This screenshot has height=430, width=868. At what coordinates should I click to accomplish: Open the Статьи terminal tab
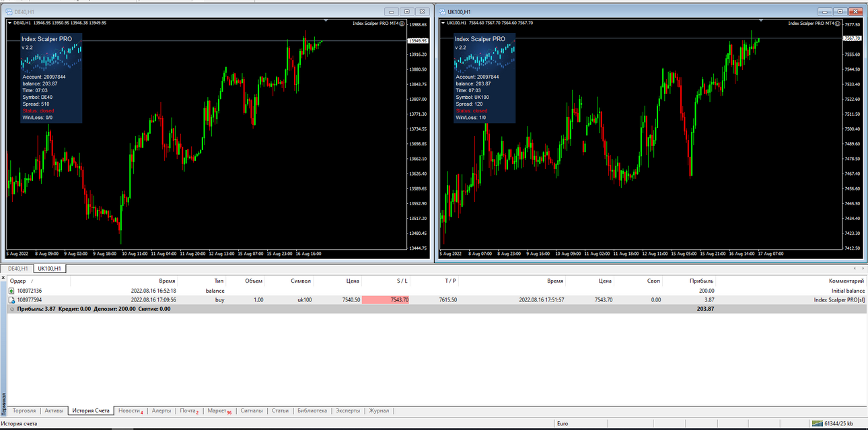280,410
